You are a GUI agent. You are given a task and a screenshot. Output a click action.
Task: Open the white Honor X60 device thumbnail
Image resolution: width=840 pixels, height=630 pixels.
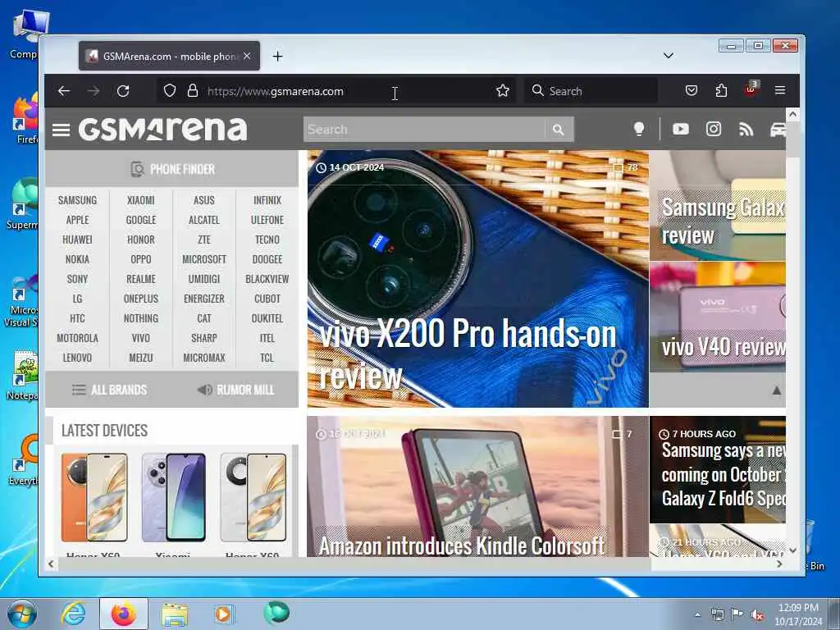tap(253, 498)
